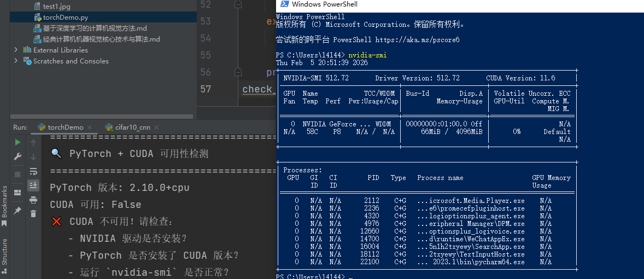Click the green Rerun button in Run panel
Image resolution: width=644 pixels, height=279 pixels.
(17, 142)
